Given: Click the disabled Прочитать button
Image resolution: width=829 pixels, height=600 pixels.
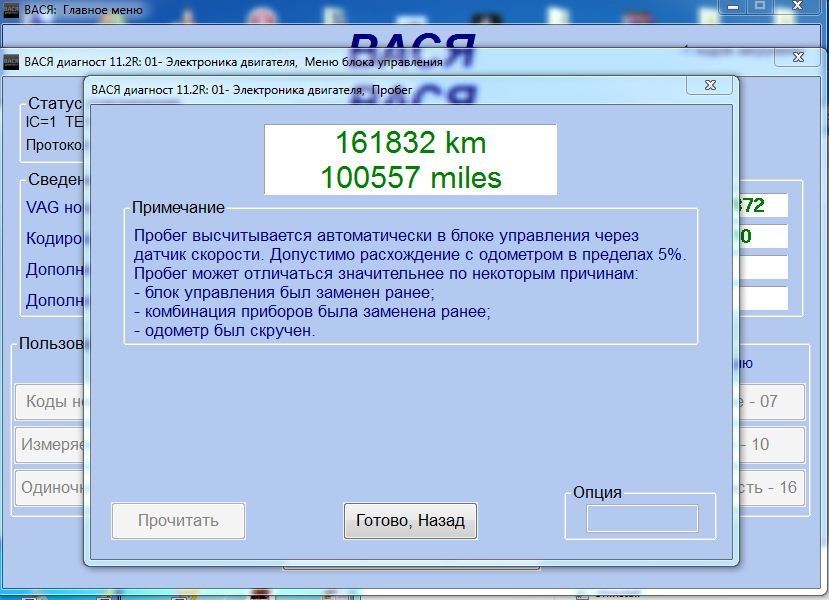Looking at the screenshot, I should 178,521.
